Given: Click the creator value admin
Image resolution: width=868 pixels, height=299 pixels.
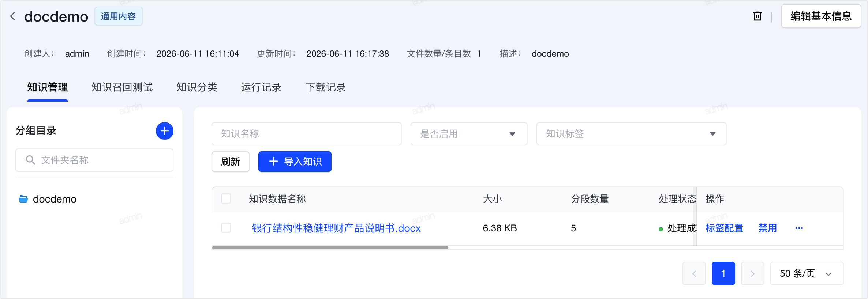Looking at the screenshot, I should pyautogui.click(x=77, y=54).
